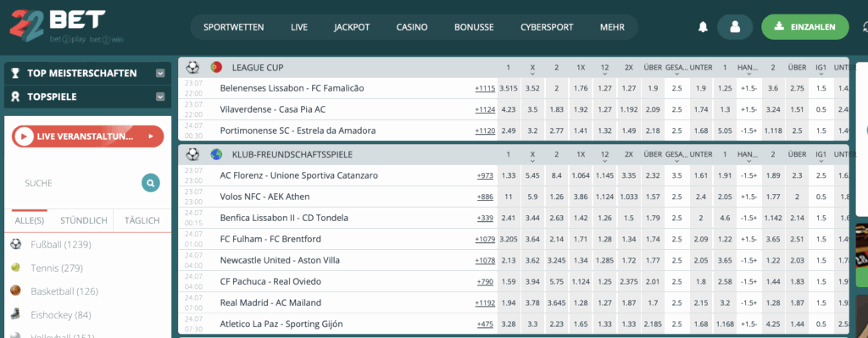Click the Einzahlen deposit button

pos(805,26)
